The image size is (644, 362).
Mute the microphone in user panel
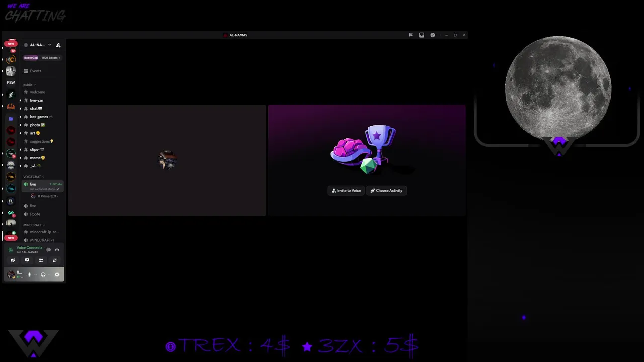pos(29,275)
